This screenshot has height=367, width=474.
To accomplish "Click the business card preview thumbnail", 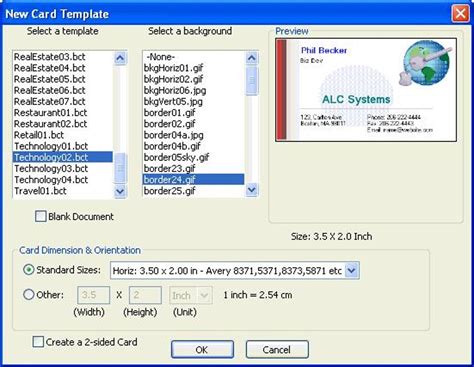I will click(x=366, y=90).
